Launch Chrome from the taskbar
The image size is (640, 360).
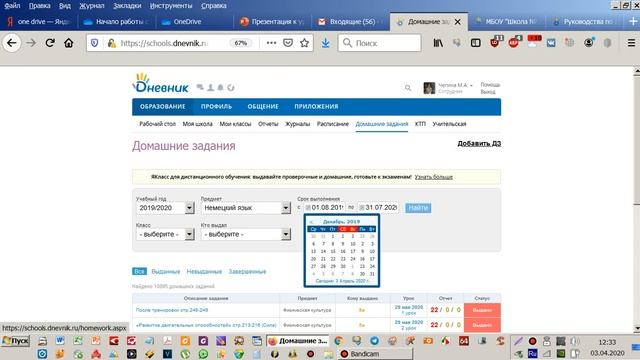coord(338,340)
